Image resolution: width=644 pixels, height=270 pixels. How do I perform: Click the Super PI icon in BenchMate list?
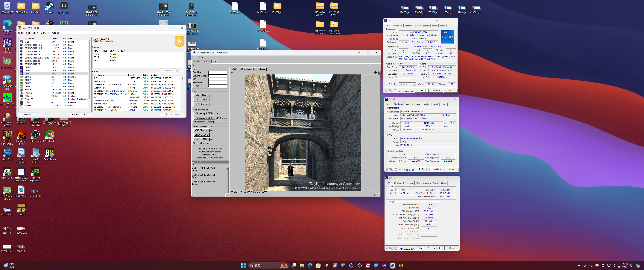[x=21, y=99]
